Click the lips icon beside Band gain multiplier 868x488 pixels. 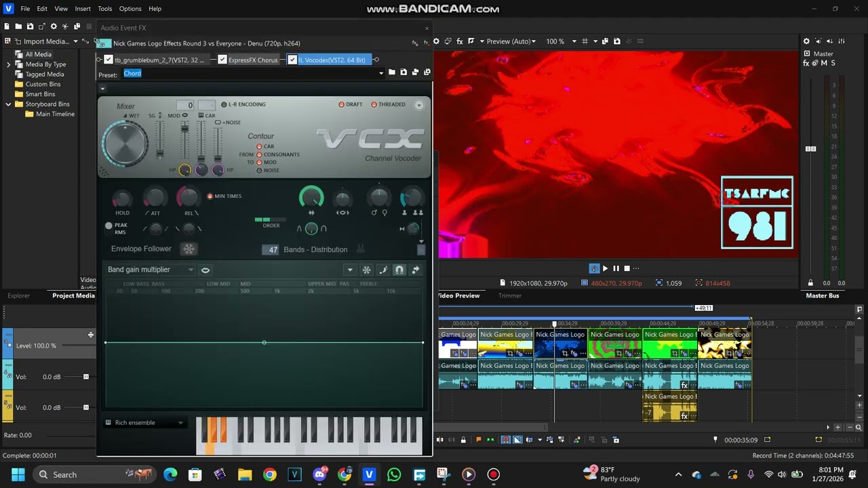(205, 270)
